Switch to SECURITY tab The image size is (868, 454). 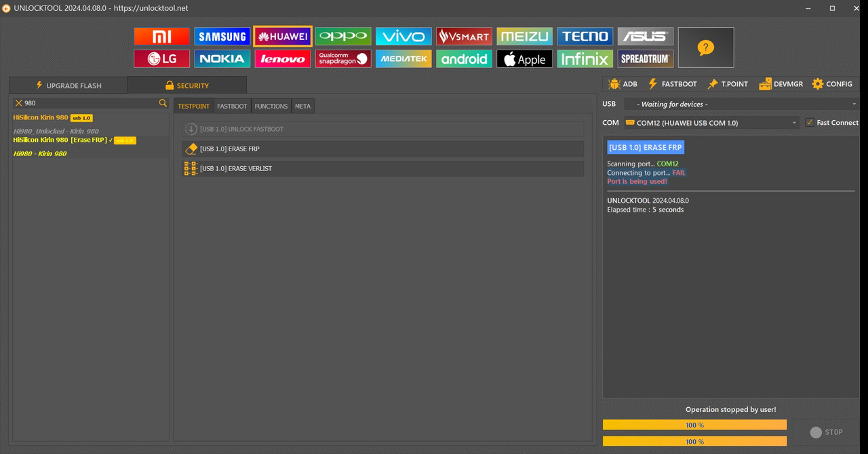[x=187, y=86]
